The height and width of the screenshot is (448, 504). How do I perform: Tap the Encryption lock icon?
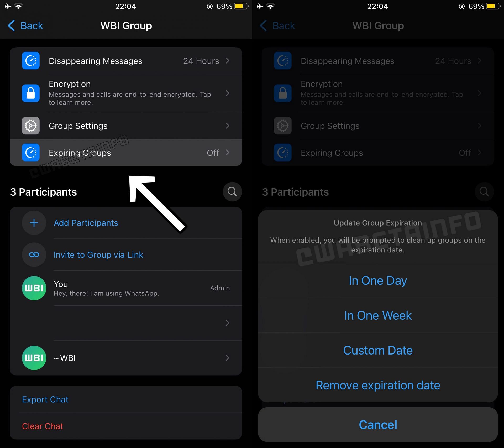(x=31, y=92)
